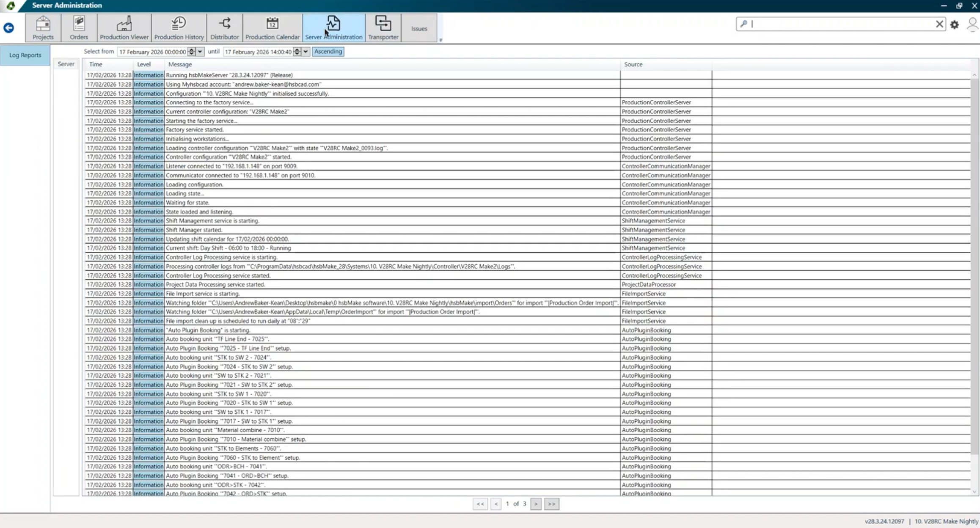Open the Projects module

43,28
